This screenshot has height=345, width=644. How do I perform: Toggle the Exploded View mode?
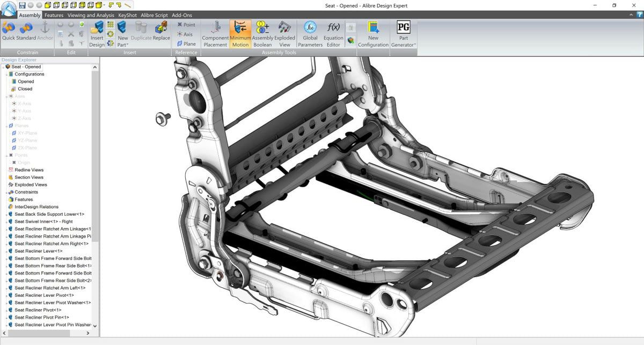pos(284,34)
